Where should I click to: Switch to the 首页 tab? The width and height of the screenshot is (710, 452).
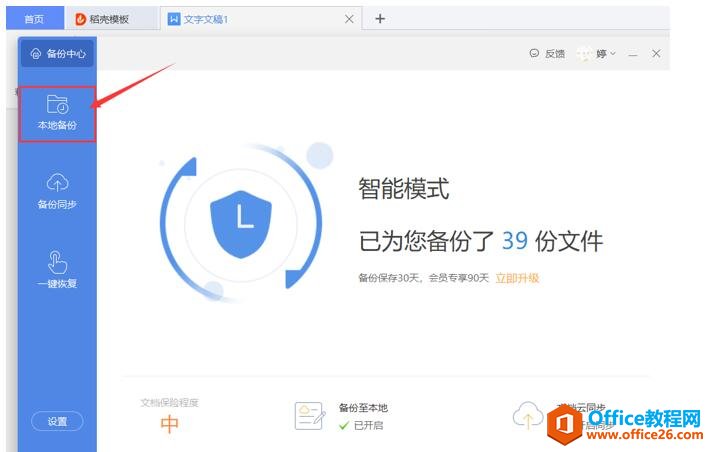[x=34, y=19]
